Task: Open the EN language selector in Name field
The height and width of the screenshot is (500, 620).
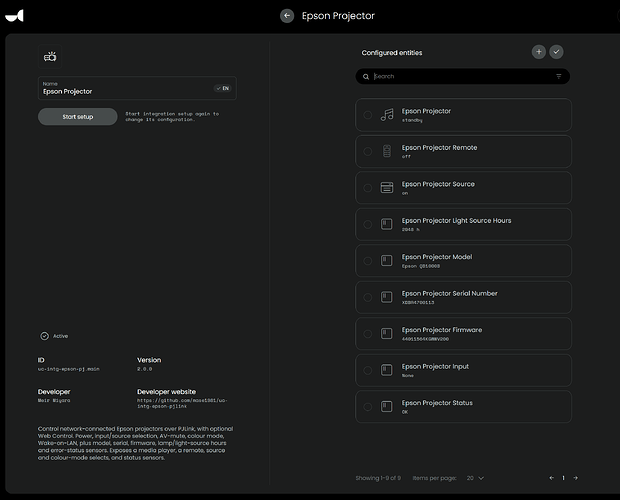Action: 223,88
